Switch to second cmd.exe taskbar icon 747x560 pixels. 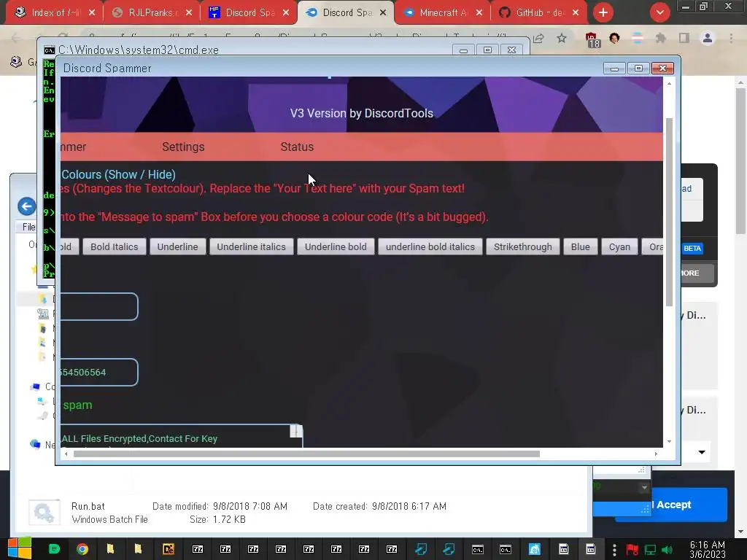506,550
